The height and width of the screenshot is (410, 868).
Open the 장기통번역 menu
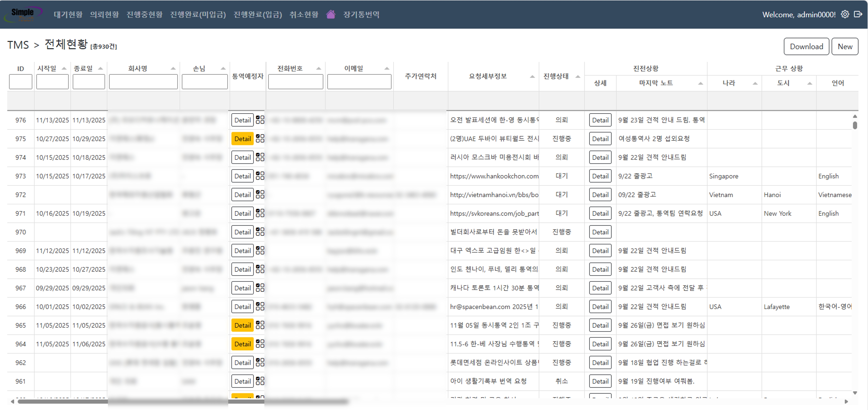pos(361,14)
